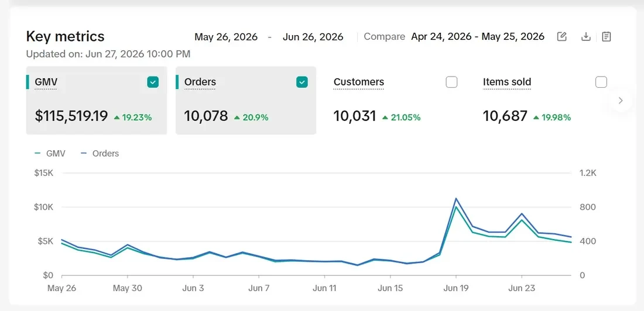Click the May 30 x-axis label
Viewport: 644px width, 311px height.
coord(127,288)
